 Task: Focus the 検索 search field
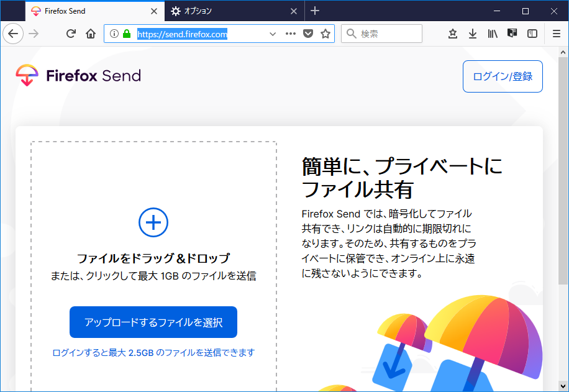click(x=382, y=34)
